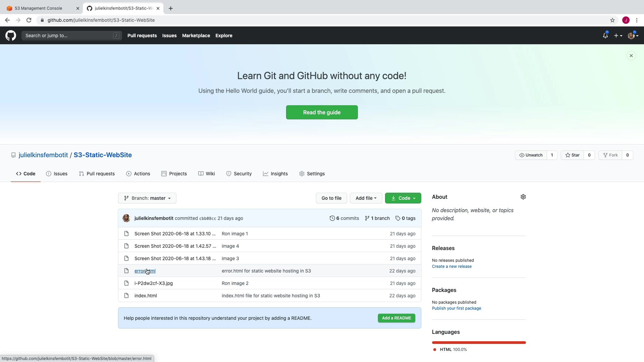Open Issues in the top navigation

pyautogui.click(x=169, y=36)
